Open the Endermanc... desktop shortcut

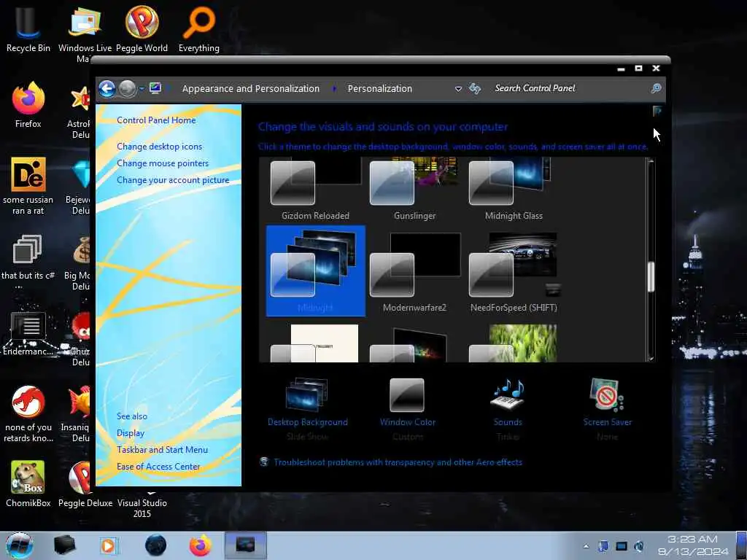[28, 333]
